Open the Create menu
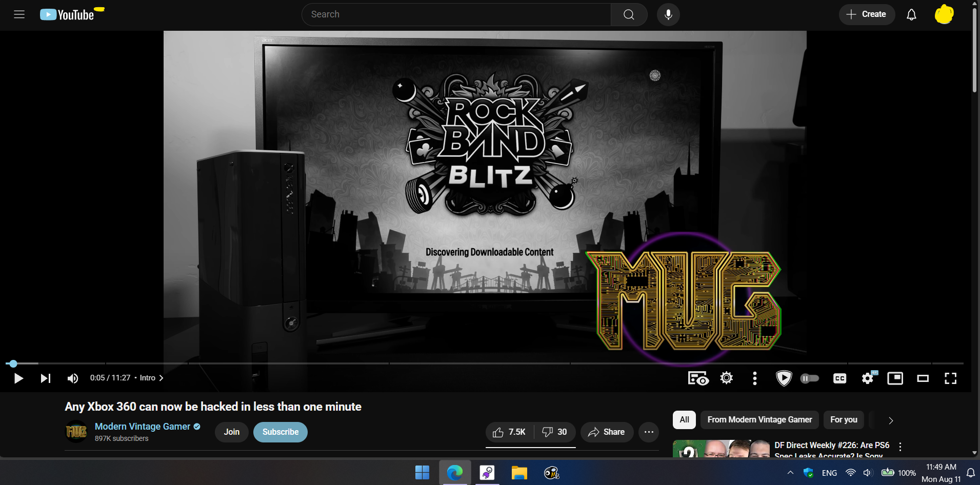 click(867, 14)
